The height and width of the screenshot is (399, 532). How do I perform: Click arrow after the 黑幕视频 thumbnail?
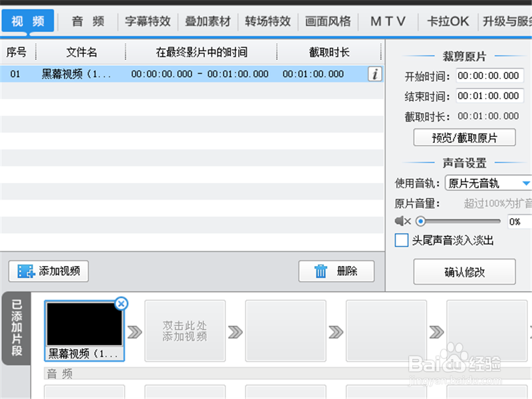coord(135,332)
